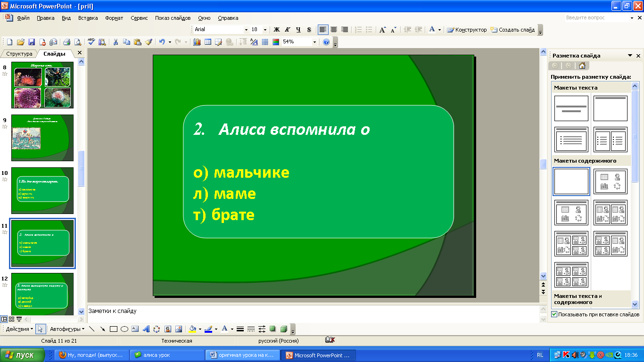Open the Вставка menu
The height and width of the screenshot is (362, 644).
click(x=88, y=18)
